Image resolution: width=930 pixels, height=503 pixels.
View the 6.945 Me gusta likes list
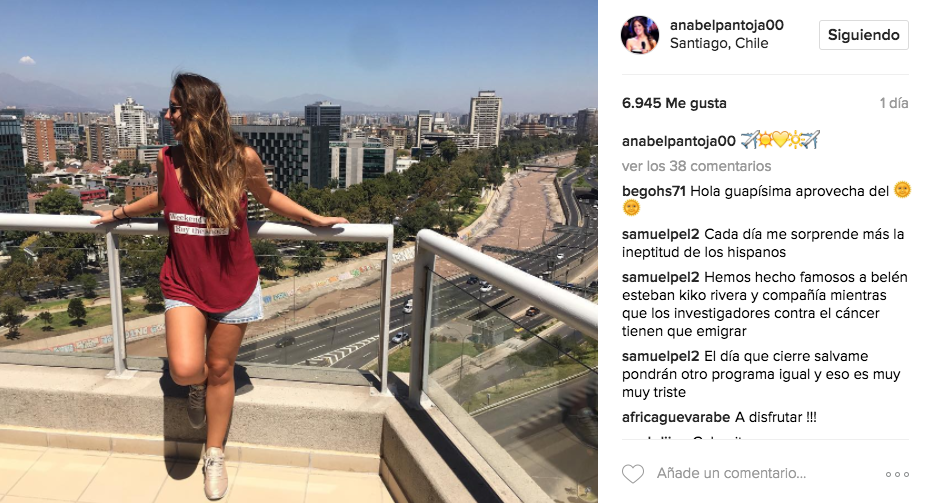(674, 103)
